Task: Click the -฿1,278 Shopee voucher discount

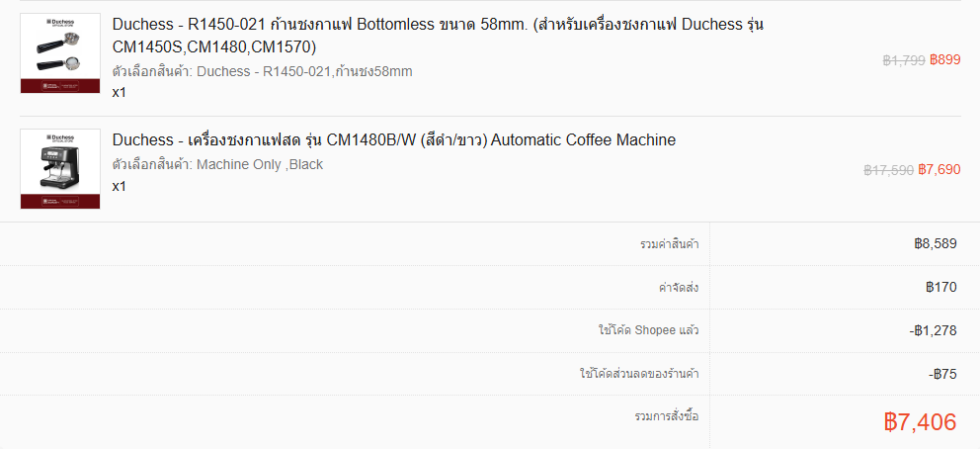Action: pyautogui.click(x=933, y=330)
